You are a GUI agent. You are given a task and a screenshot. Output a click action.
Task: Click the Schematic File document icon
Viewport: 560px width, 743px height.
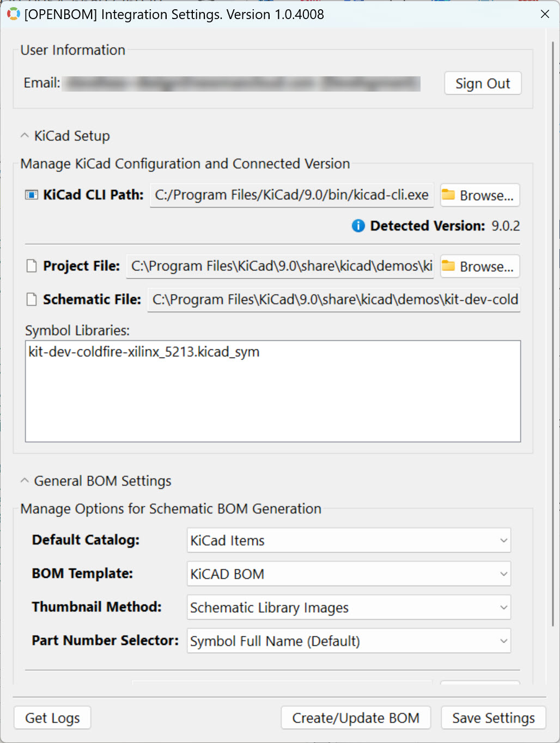[32, 299]
